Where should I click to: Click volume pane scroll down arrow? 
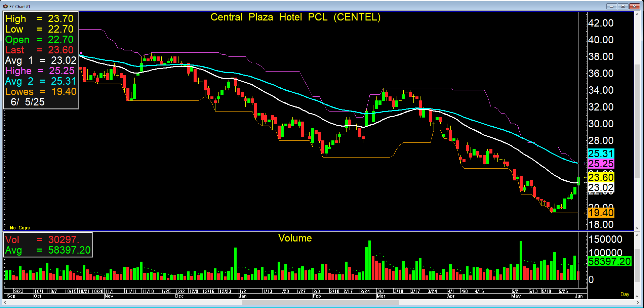pyautogui.click(x=637, y=296)
